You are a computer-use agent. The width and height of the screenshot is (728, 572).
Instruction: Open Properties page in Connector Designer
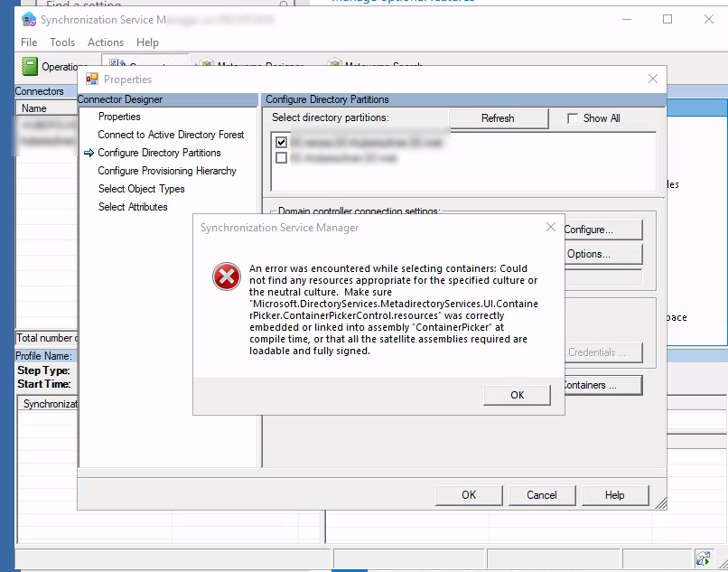point(119,117)
